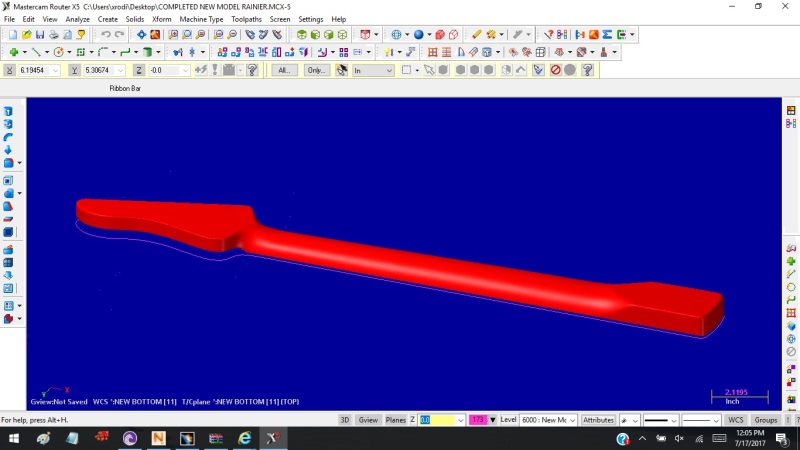Click the orange grid drafting icon
800x450 pixels.
pyautogui.click(x=432, y=52)
